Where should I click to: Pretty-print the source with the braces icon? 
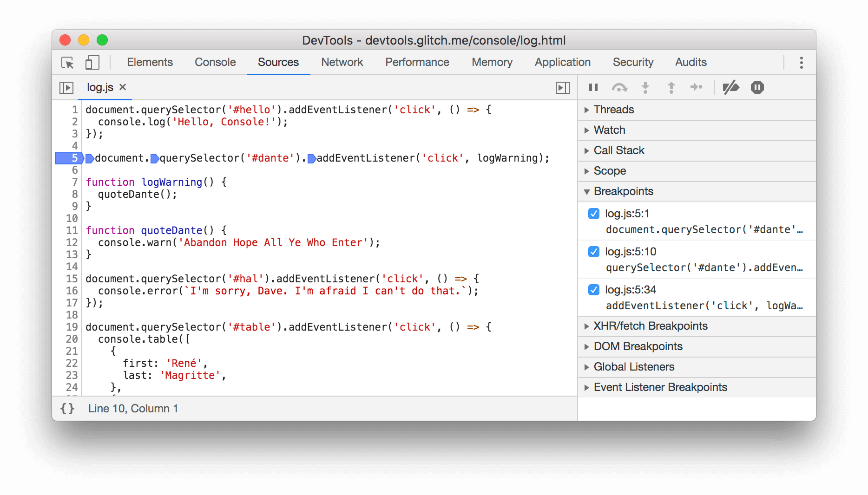[x=67, y=409]
